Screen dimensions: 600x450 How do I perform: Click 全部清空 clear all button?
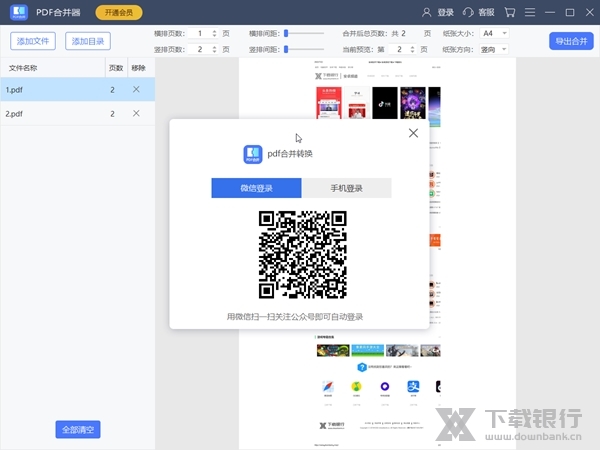(x=78, y=429)
